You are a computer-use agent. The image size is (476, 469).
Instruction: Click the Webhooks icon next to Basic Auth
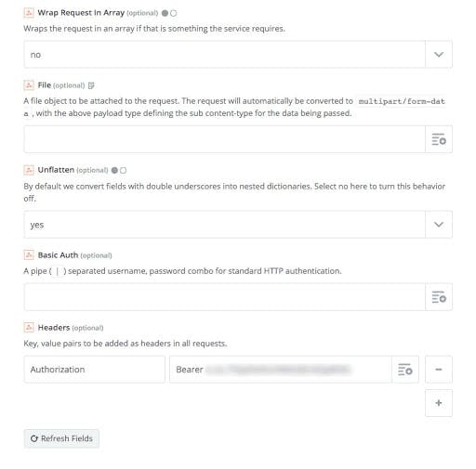[29, 255]
